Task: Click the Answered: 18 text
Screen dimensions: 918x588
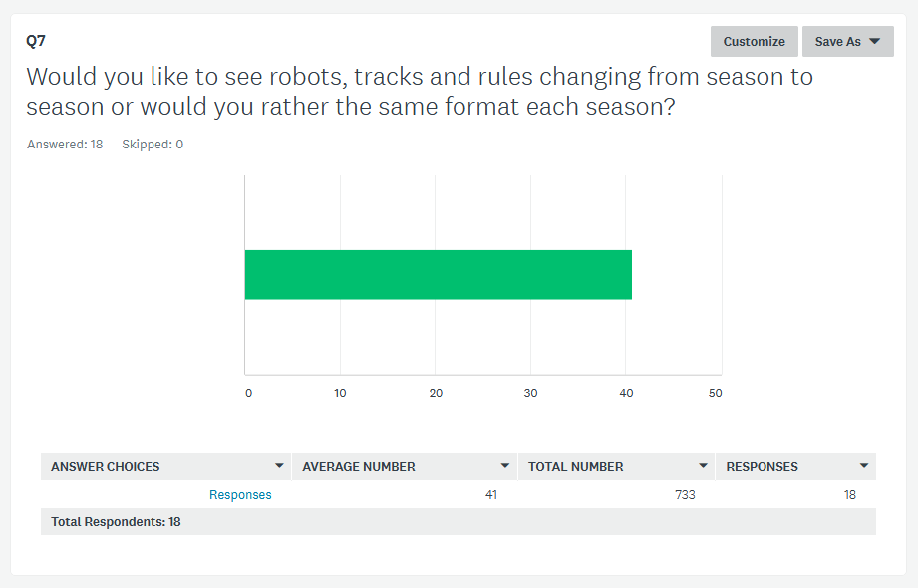Action: [65, 145]
